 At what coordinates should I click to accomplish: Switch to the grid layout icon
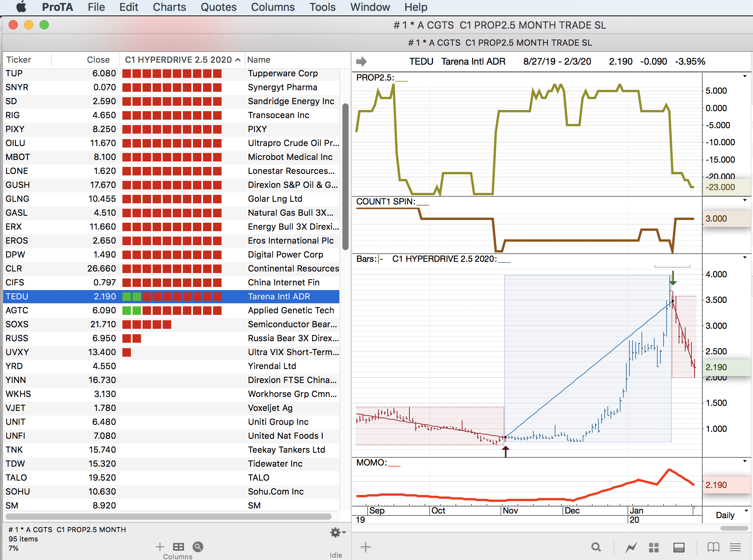pos(654,547)
